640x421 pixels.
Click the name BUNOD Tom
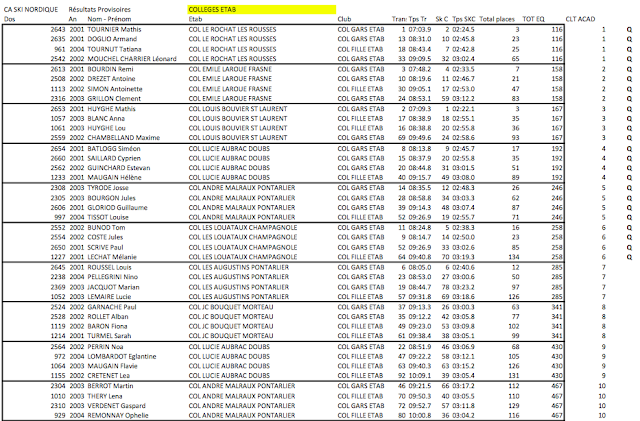coord(107,227)
